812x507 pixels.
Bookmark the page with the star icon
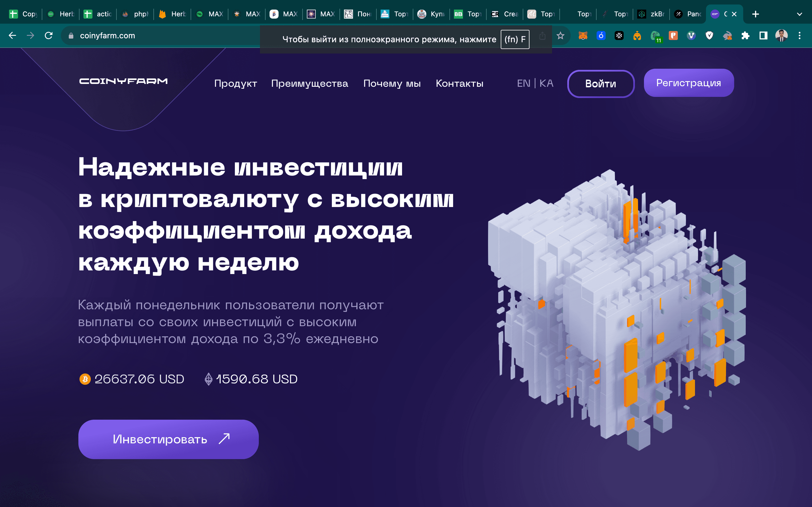[560, 35]
